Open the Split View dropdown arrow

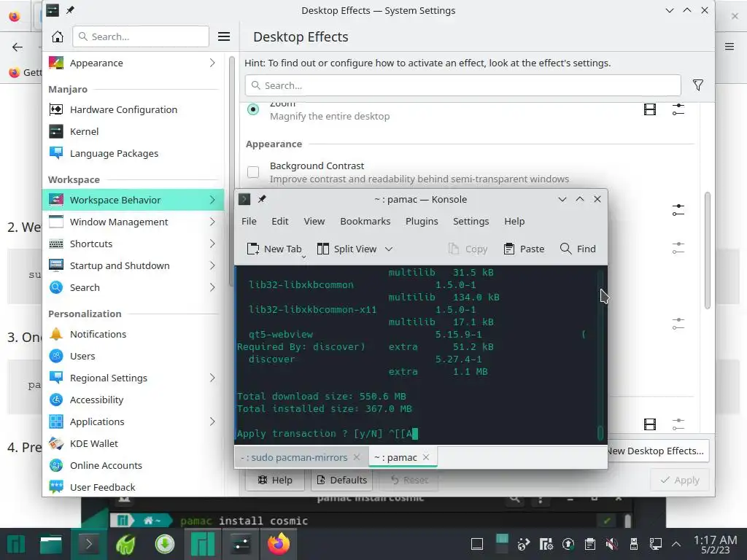coord(389,249)
